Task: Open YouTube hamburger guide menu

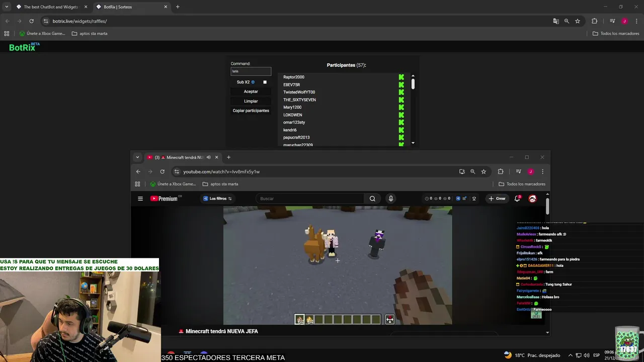Action: pos(140,199)
